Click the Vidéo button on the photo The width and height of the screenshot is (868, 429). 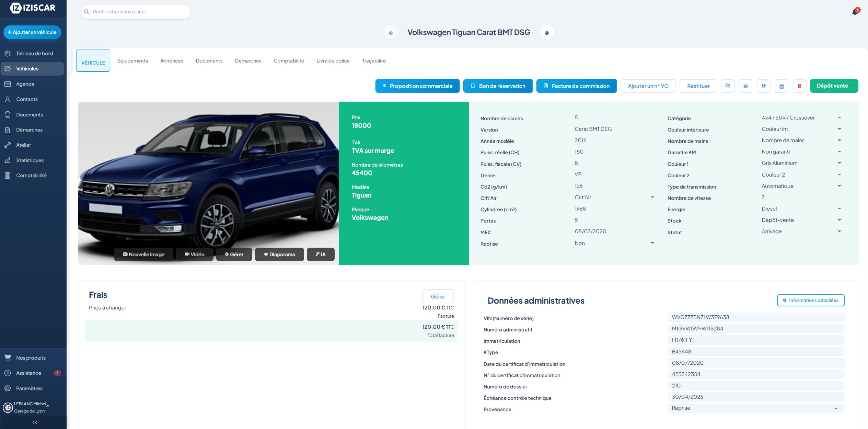tap(195, 255)
